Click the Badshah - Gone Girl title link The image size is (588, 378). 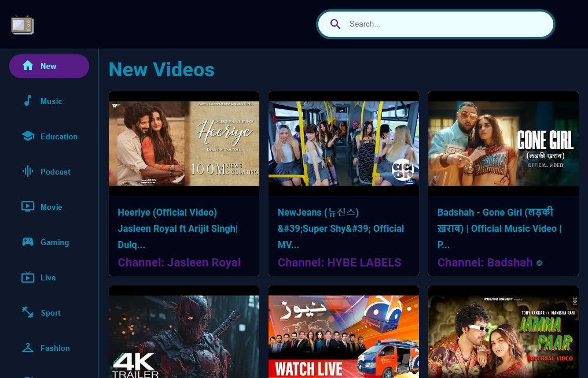pyautogui.click(x=499, y=228)
